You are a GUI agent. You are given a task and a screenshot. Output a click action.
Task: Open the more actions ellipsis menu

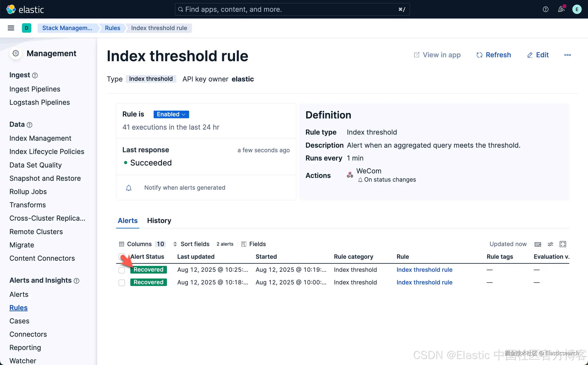(567, 55)
